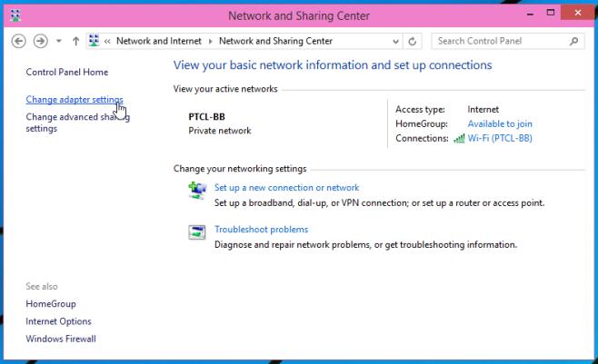Click the search magnifier icon

point(574,41)
